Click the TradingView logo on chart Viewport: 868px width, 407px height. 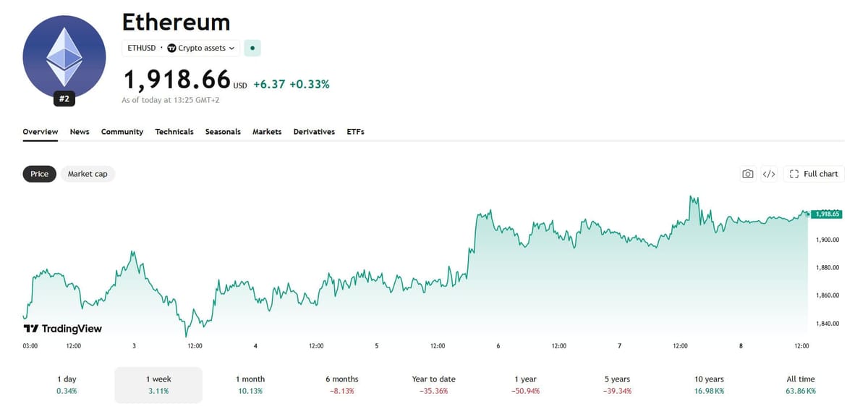[63, 329]
